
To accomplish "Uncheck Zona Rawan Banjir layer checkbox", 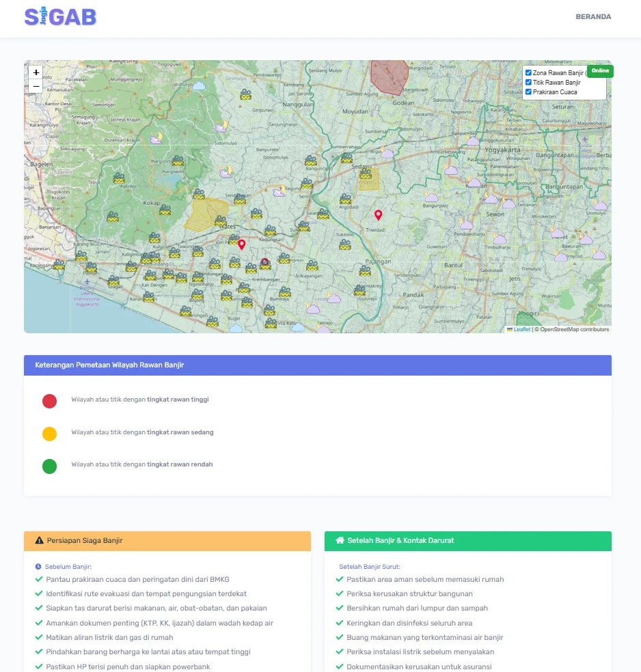I will [528, 73].
